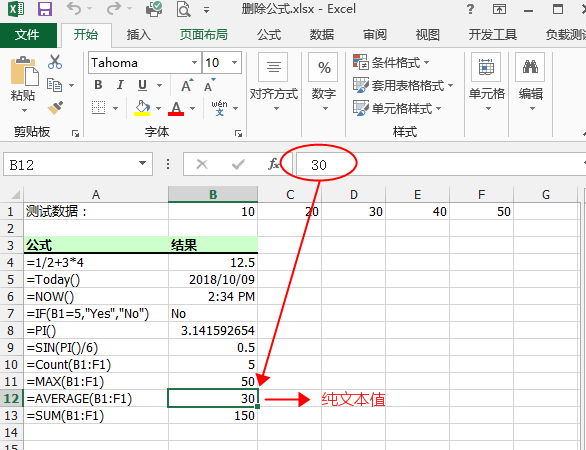Switch to the 开发工具 tab

pyautogui.click(x=493, y=35)
